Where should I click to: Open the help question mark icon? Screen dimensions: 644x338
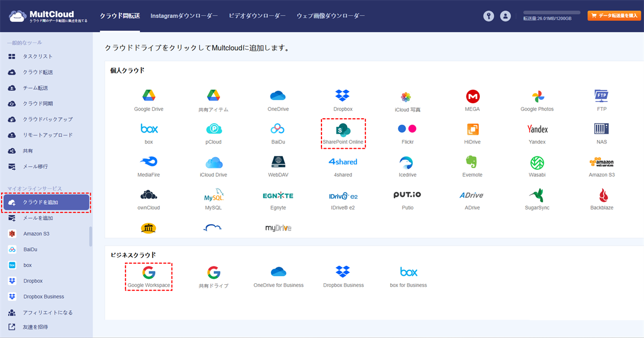click(488, 16)
